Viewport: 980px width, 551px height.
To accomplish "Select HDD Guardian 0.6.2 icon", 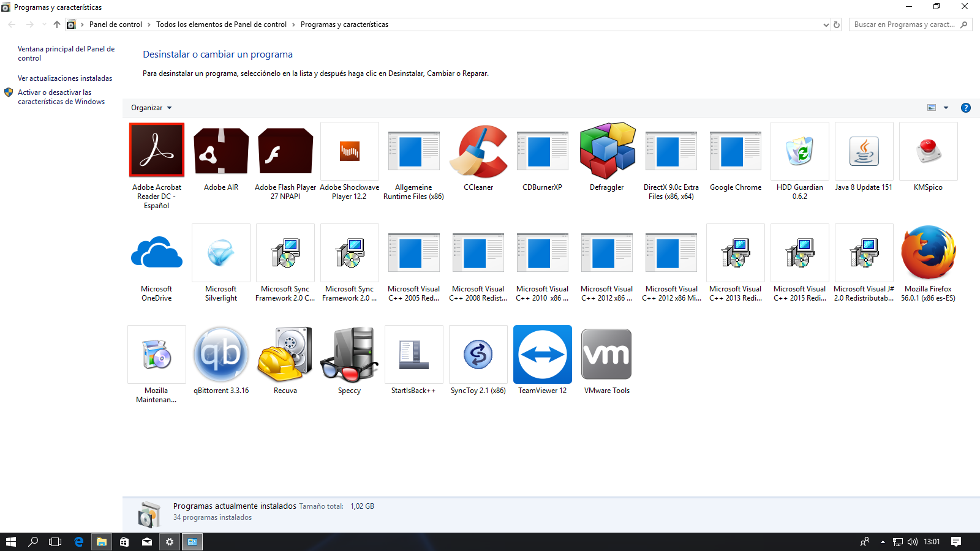I will [x=800, y=151].
